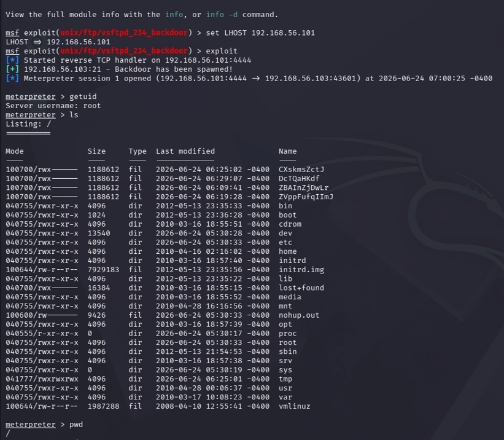Click the 'Size' column header
The width and height of the screenshot is (504, 440).
click(x=96, y=151)
